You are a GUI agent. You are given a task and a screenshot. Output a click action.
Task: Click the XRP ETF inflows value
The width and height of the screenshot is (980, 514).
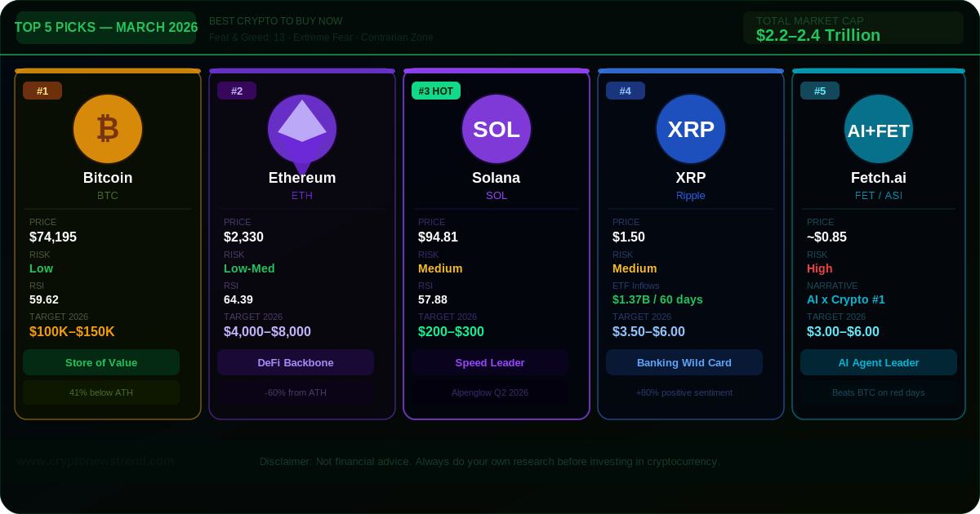coord(657,299)
